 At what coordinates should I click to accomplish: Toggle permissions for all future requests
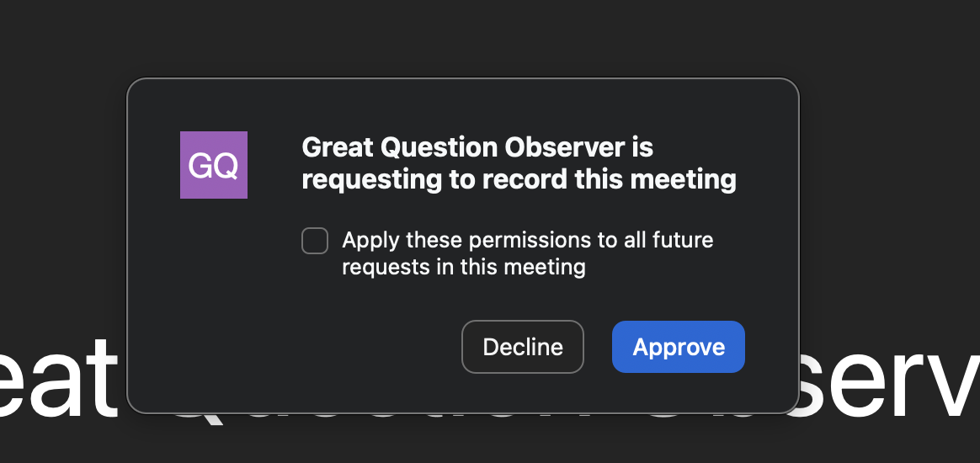[x=315, y=242]
